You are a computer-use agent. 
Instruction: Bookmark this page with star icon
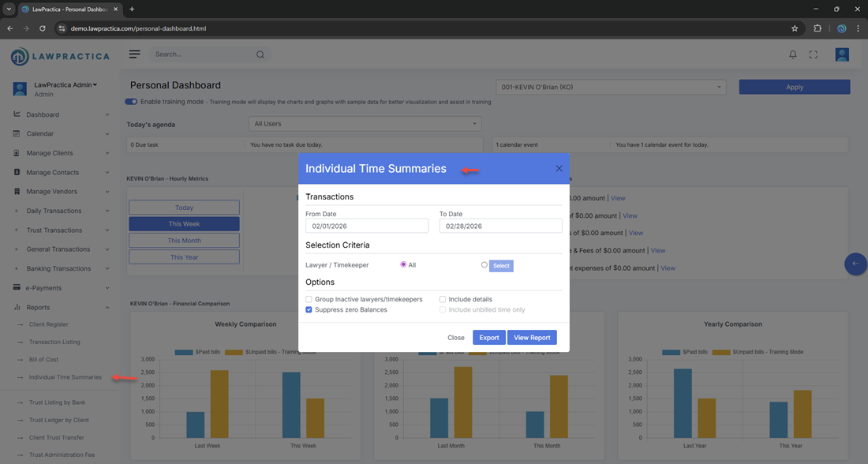coord(795,28)
